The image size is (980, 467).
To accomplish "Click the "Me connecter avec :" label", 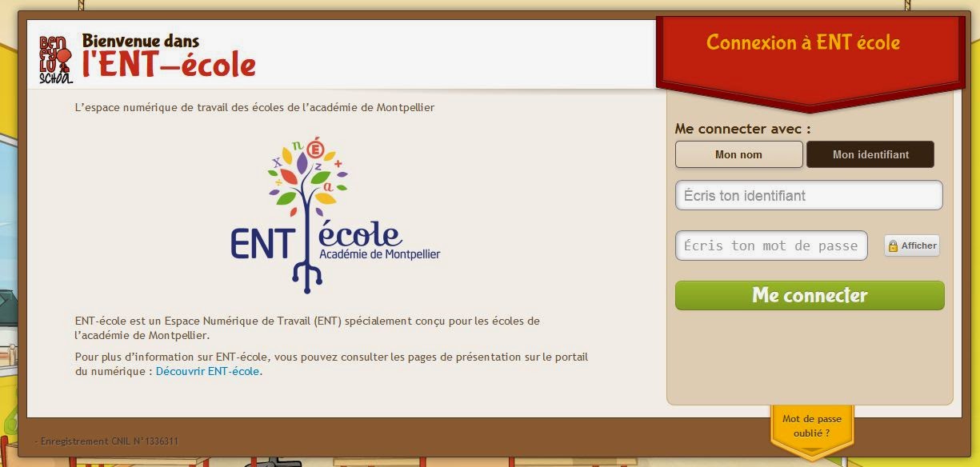I will tap(742, 129).
